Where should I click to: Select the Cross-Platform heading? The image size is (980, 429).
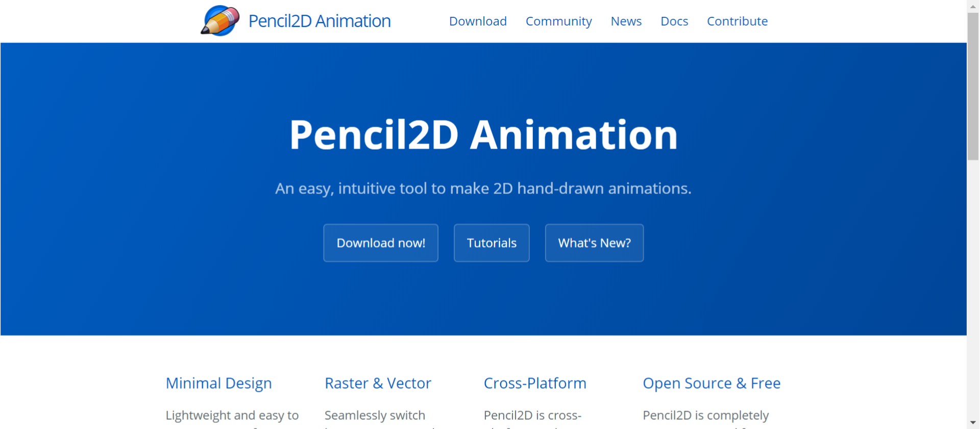[534, 383]
